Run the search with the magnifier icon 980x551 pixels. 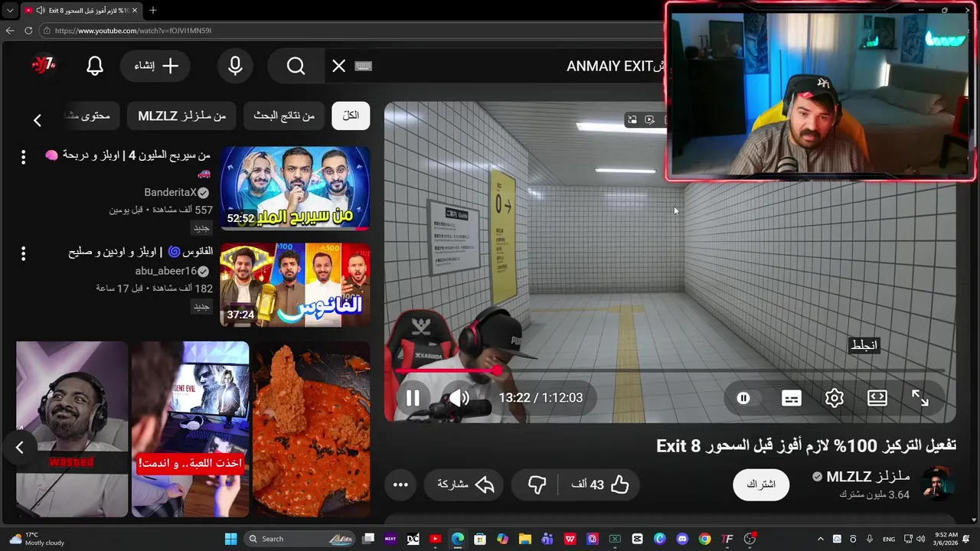click(296, 66)
